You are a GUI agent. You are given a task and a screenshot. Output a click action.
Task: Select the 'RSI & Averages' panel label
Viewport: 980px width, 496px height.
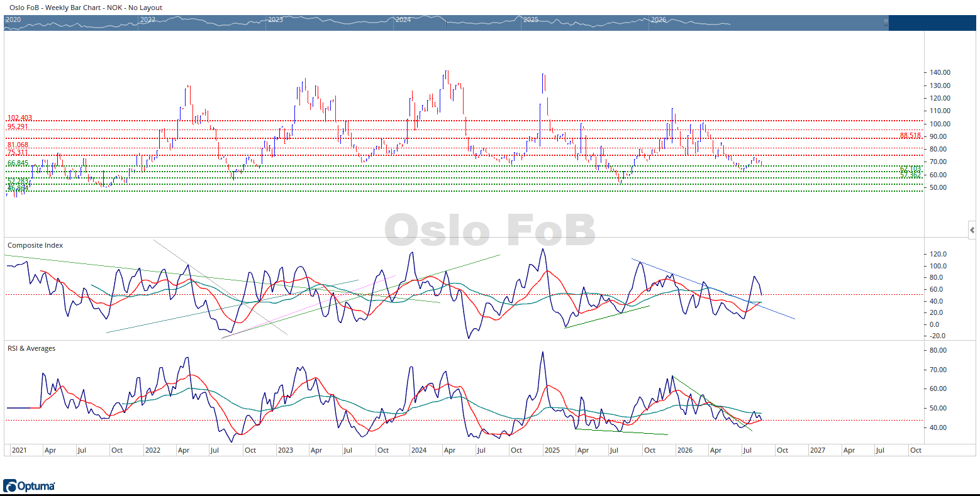pyautogui.click(x=31, y=348)
